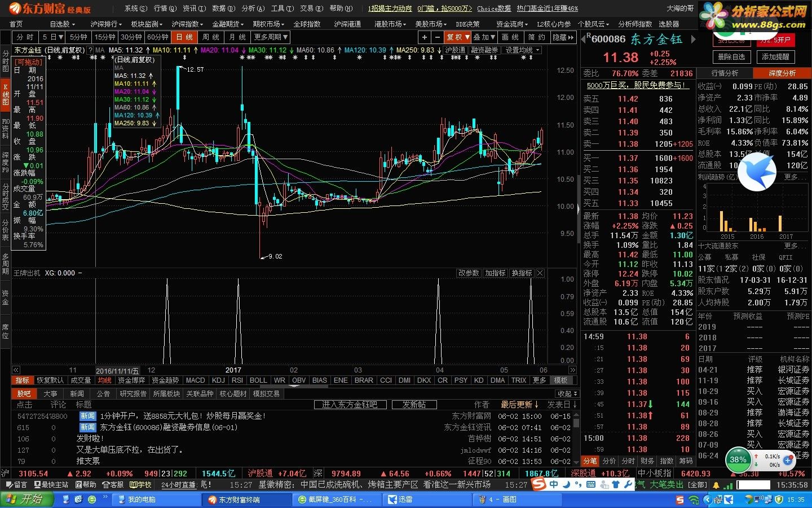Switch to 分时 intraday period
This screenshot has height=508, width=812.
click(x=26, y=37)
